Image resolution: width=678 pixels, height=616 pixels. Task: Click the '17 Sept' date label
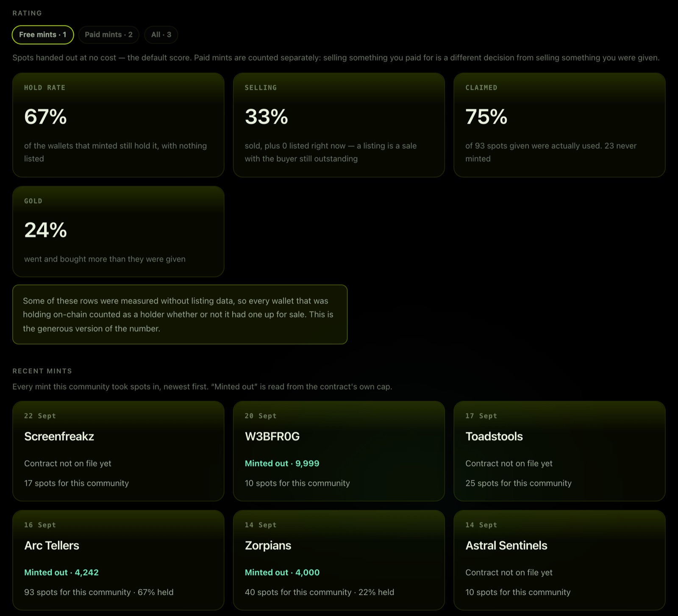pyautogui.click(x=481, y=416)
